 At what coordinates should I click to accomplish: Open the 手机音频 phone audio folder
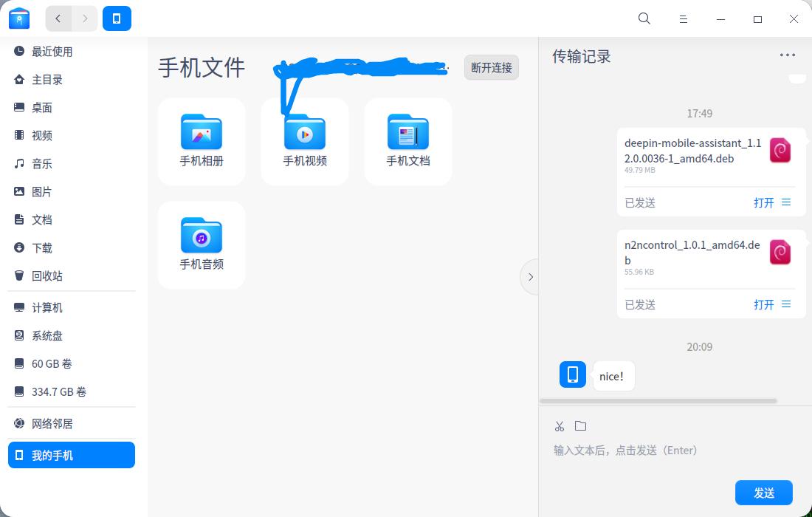click(x=202, y=245)
